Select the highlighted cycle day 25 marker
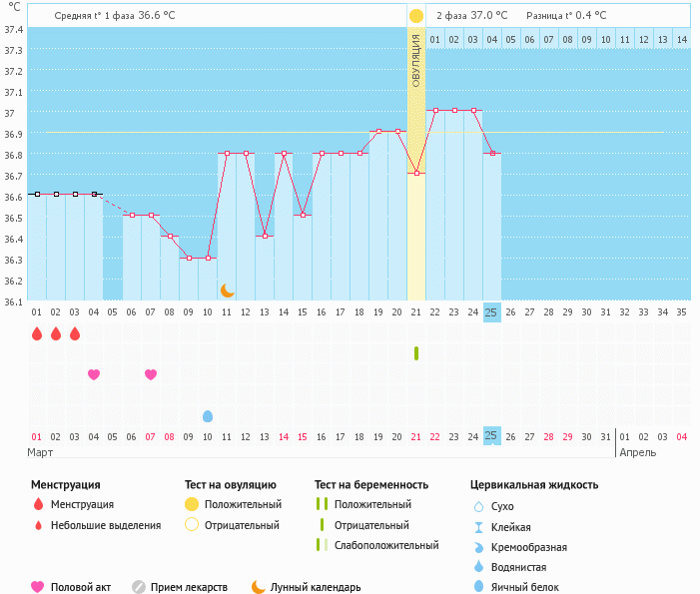This screenshot has height=594, width=700. (491, 311)
